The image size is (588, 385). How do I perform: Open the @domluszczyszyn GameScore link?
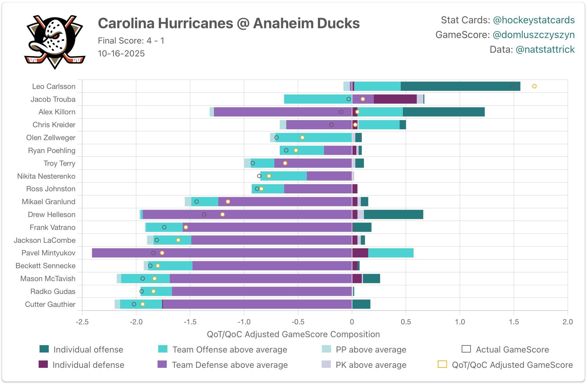tap(533, 35)
